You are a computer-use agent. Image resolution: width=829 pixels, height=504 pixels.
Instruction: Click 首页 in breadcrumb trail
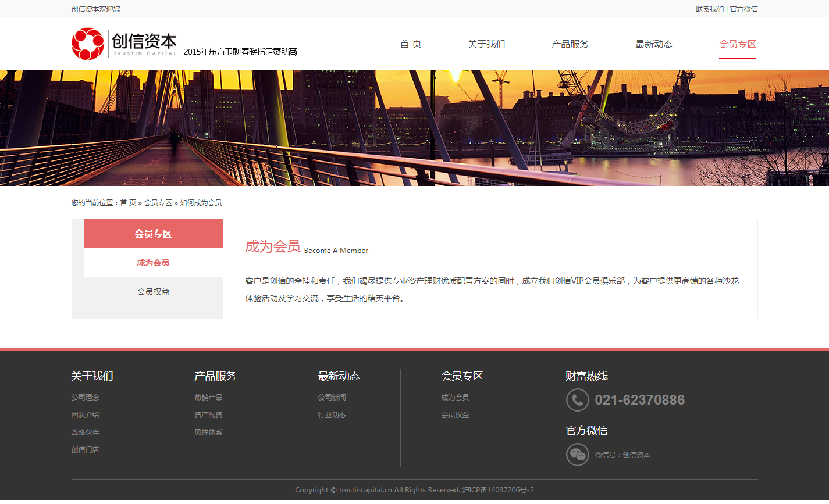point(128,203)
